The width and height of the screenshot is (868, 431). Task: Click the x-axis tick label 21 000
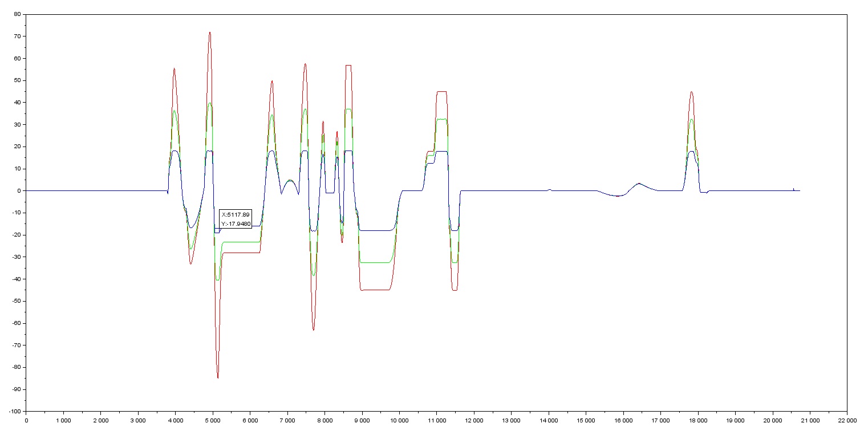(810, 420)
